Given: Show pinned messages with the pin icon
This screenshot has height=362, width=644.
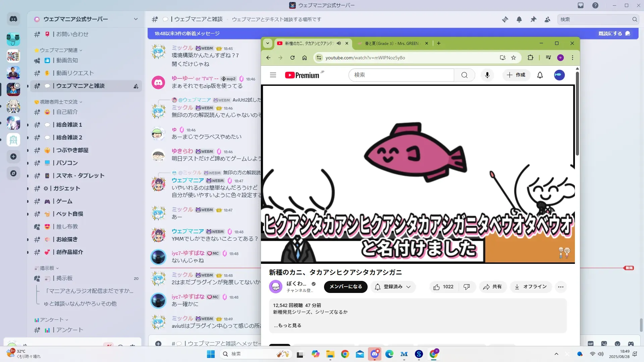Looking at the screenshot, I should point(533,19).
